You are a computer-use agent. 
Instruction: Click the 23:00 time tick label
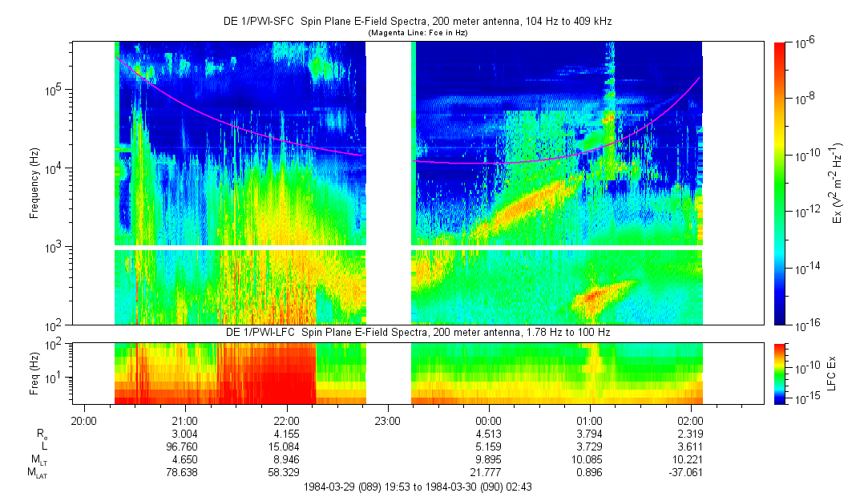click(387, 420)
